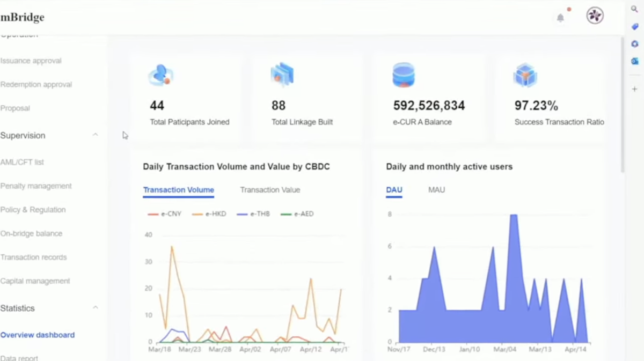Viewport: 644px width, 361px height.
Task: Open the AML/CFT list page
Action: (22, 162)
